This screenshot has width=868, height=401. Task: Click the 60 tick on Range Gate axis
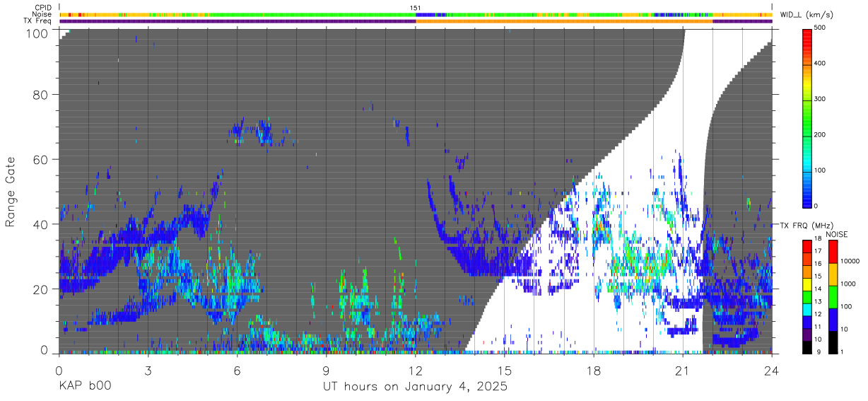coord(41,159)
